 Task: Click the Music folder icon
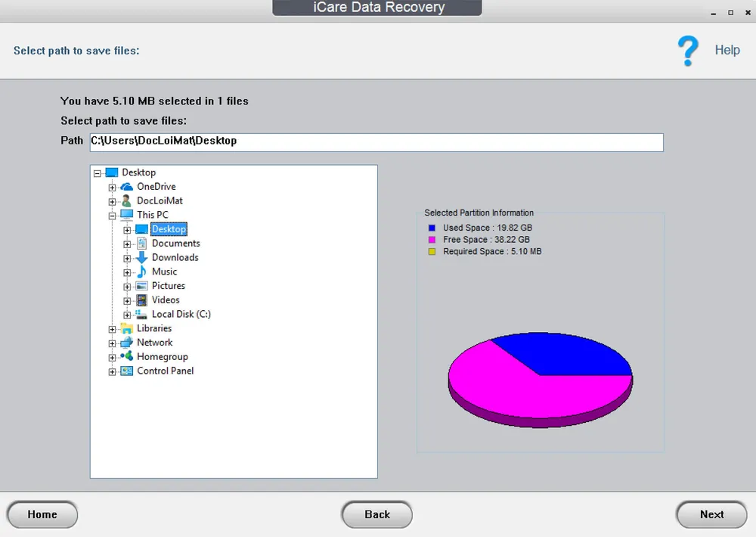(141, 272)
